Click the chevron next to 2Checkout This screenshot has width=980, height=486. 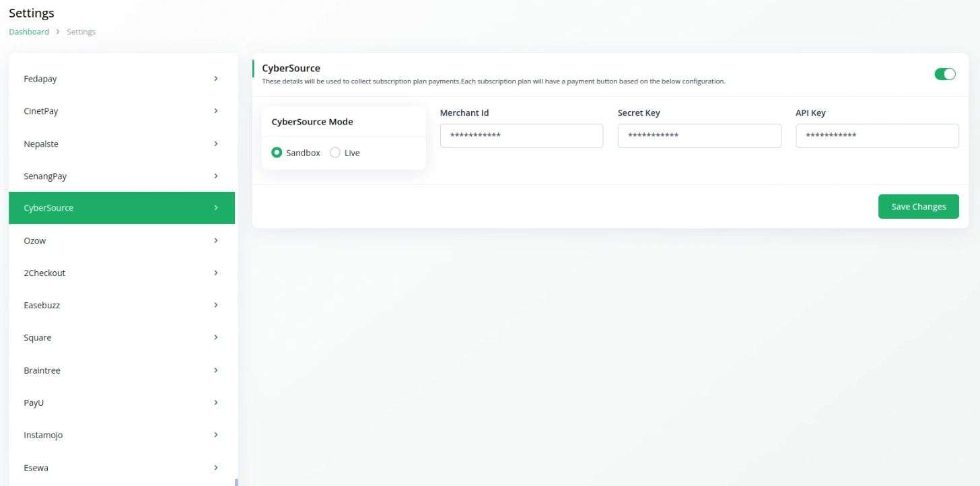(x=216, y=273)
